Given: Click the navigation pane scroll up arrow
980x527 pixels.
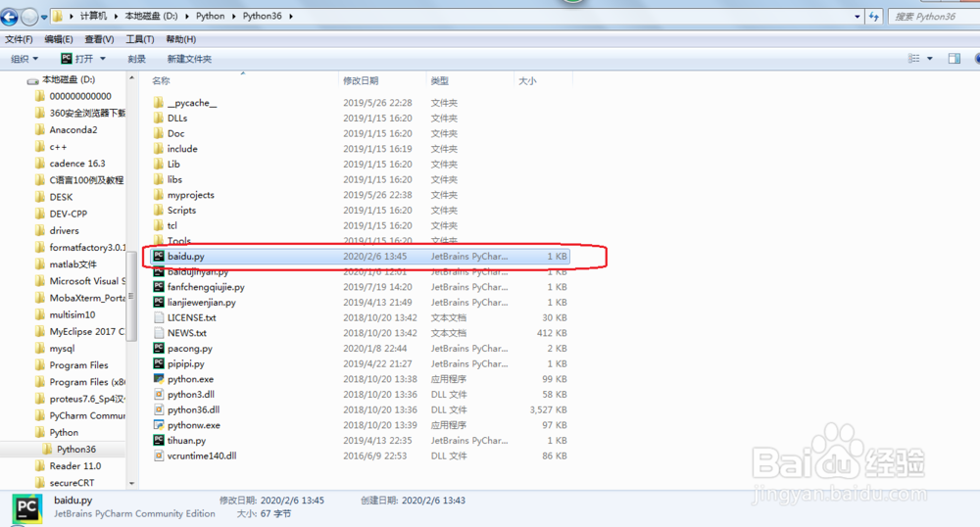Looking at the screenshot, I should pyautogui.click(x=131, y=78).
